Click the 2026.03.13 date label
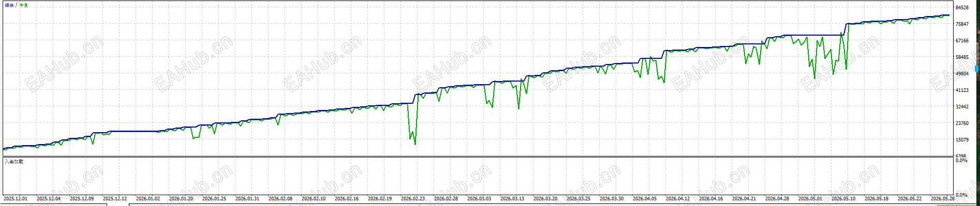980x206 pixels. pos(512,198)
